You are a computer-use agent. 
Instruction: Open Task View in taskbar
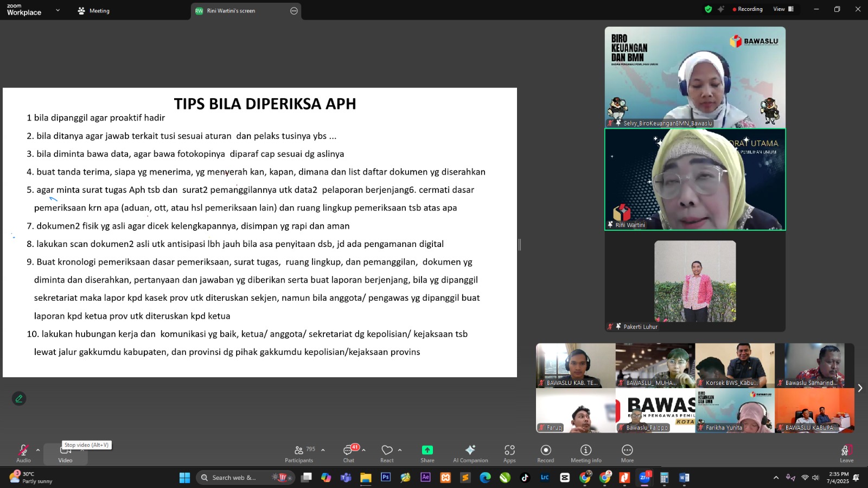307,478
